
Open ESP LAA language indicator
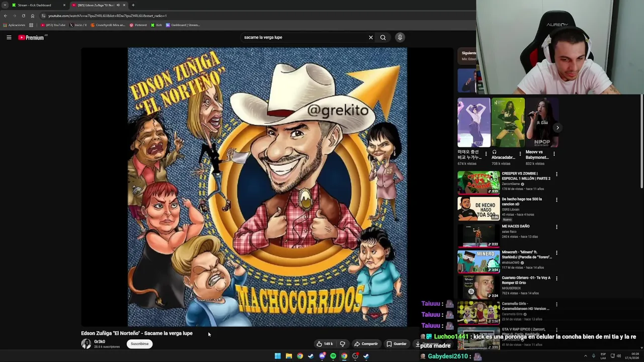pyautogui.click(x=603, y=356)
